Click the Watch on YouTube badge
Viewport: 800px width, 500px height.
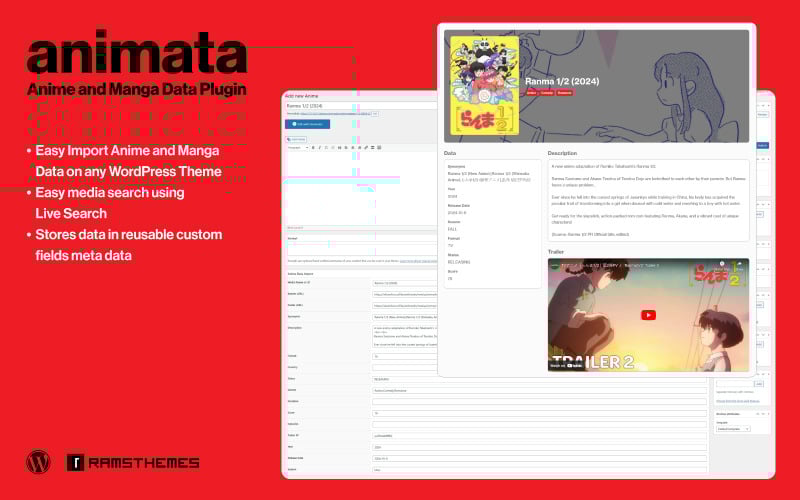click(x=567, y=365)
